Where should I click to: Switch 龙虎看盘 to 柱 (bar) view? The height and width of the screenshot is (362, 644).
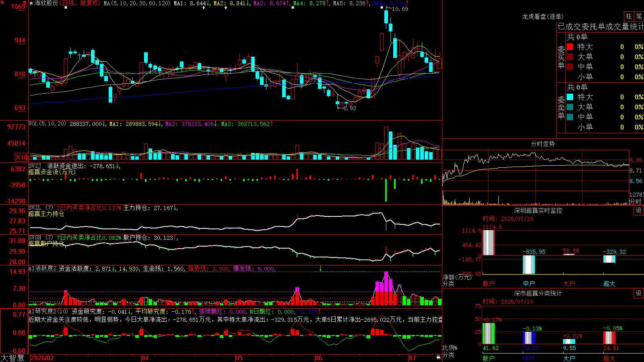click(629, 16)
